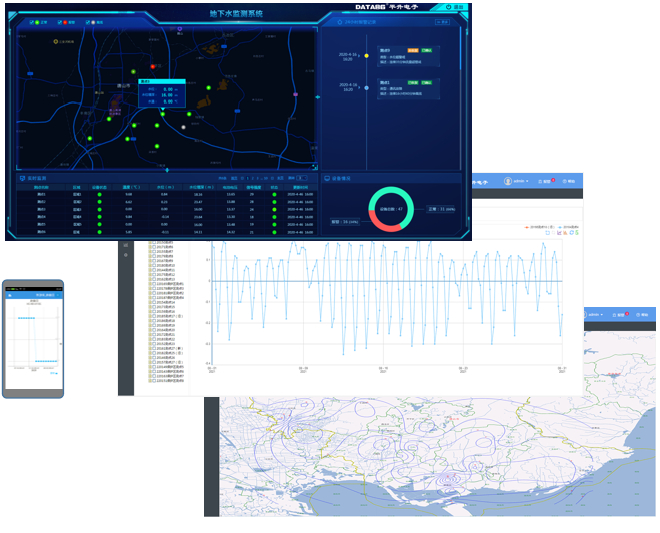
Task: Click the button at top-right of dark dashboard
Action: (457, 7)
